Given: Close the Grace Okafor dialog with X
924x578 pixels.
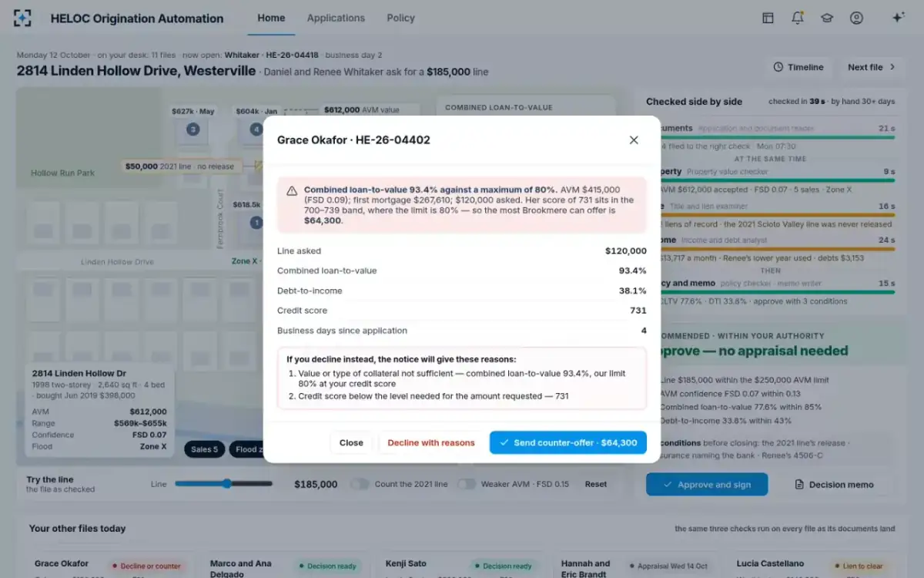Looking at the screenshot, I should [x=634, y=139].
